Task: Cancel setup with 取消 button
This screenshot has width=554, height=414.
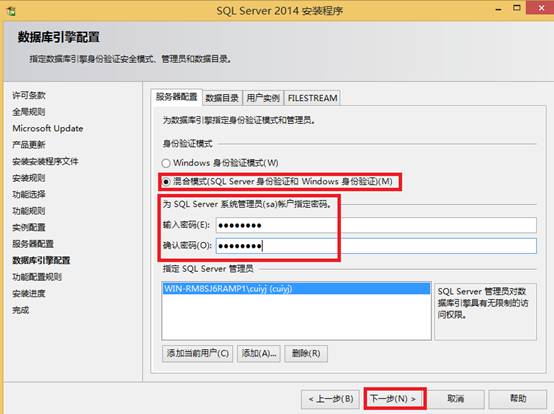Action: coord(455,399)
